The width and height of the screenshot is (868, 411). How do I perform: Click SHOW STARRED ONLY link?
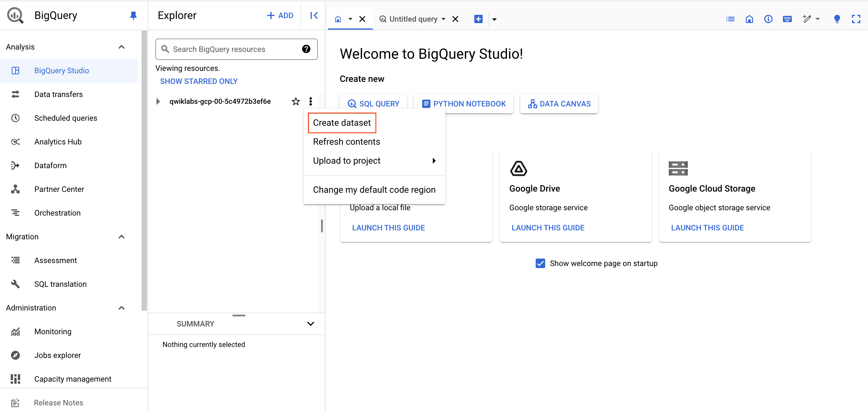click(198, 81)
